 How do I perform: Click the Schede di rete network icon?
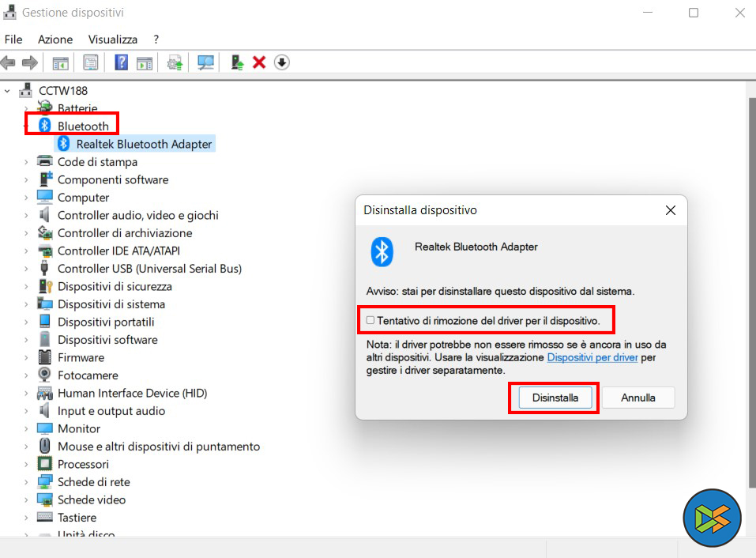point(45,481)
